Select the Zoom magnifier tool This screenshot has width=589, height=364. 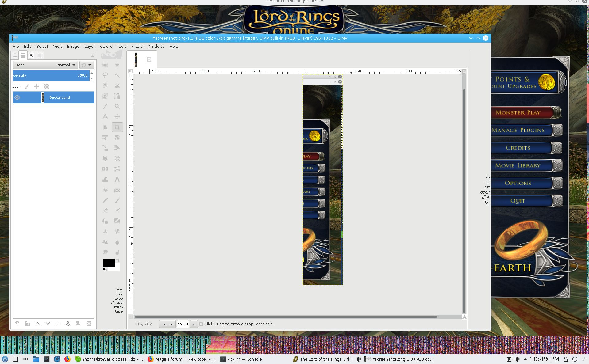(x=117, y=106)
